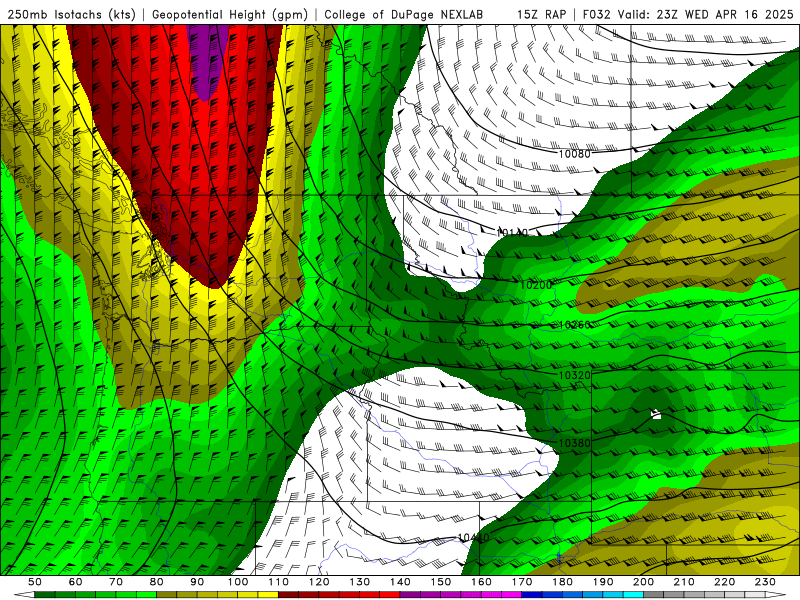Click the 190 knot legend label
Screen dimensions: 800x600
[x=603, y=582]
